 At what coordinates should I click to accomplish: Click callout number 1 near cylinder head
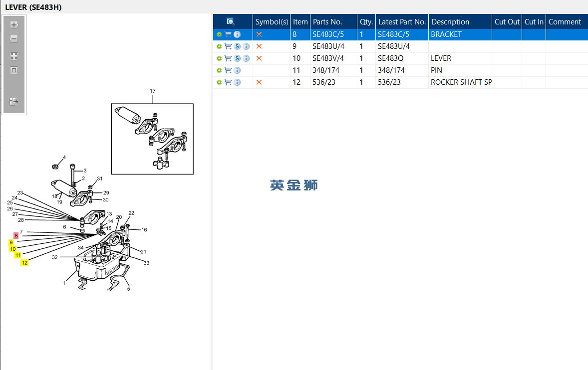tap(64, 283)
